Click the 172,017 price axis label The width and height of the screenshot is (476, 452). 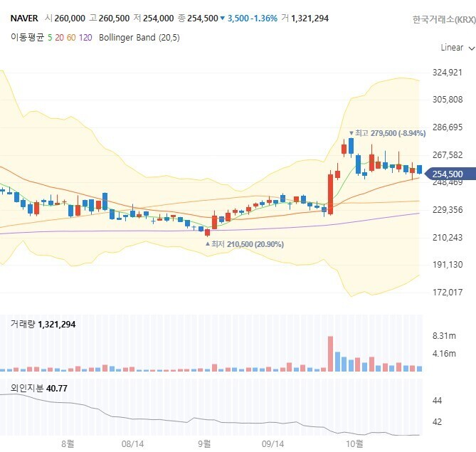click(x=448, y=293)
